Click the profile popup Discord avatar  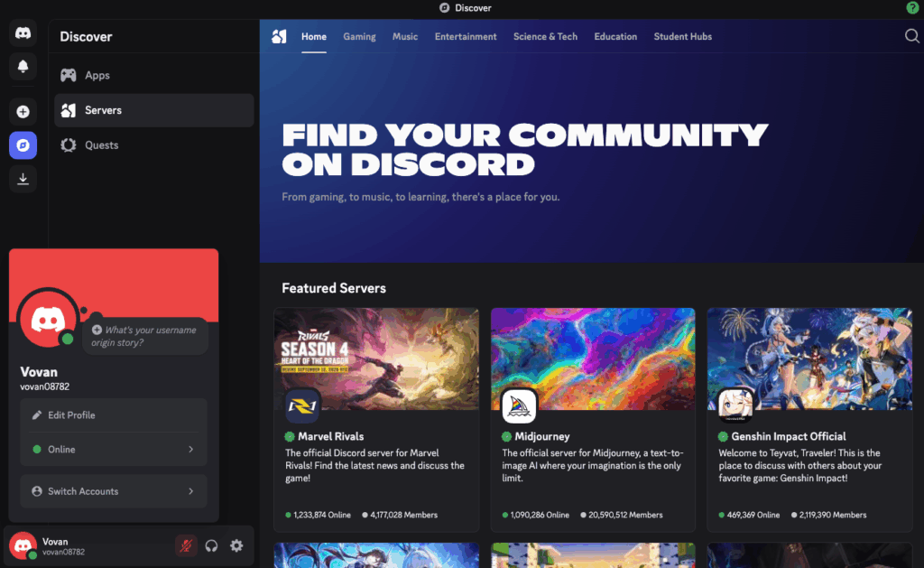pos(48,319)
